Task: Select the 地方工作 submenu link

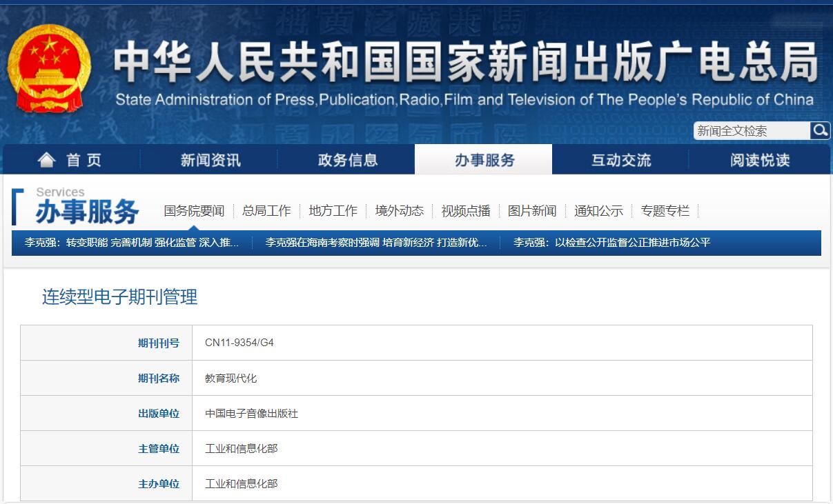Action: pyautogui.click(x=333, y=211)
